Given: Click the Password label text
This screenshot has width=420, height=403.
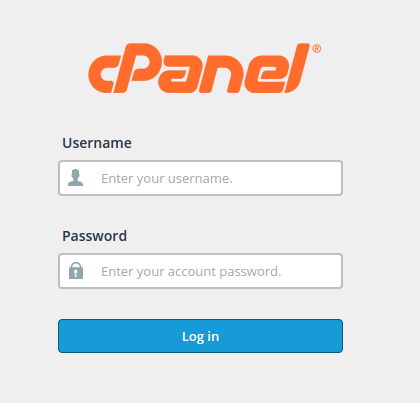Looking at the screenshot, I should (x=95, y=236).
